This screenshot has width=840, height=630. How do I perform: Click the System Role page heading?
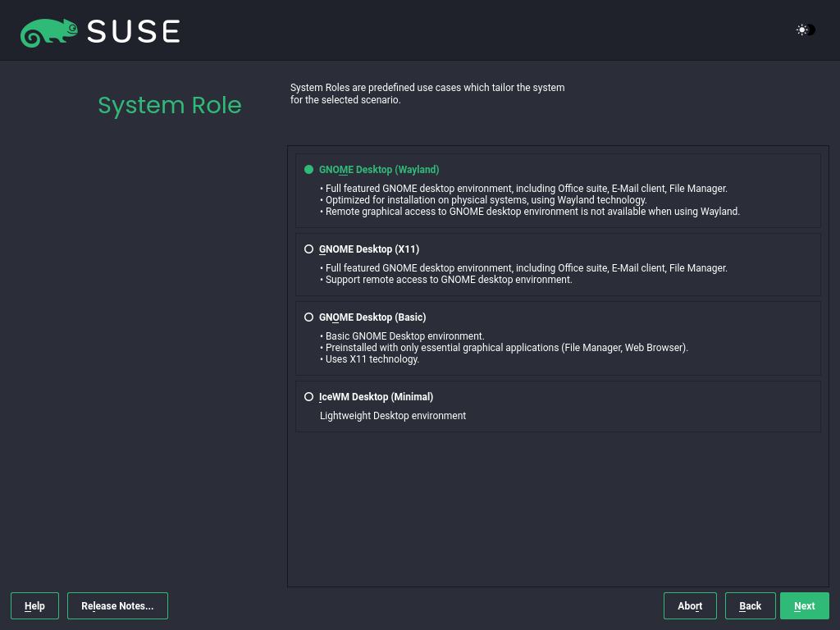coord(170,106)
